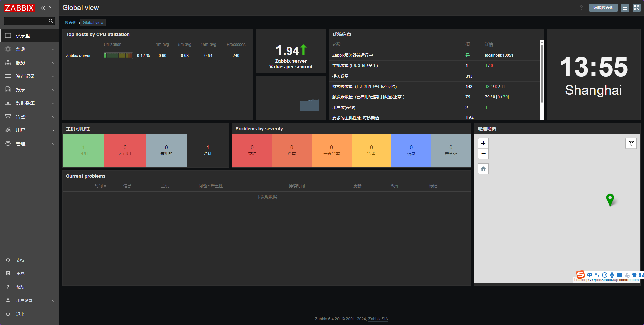644x325 pixels.
Task: Open the geomap severity filter
Action: point(631,143)
